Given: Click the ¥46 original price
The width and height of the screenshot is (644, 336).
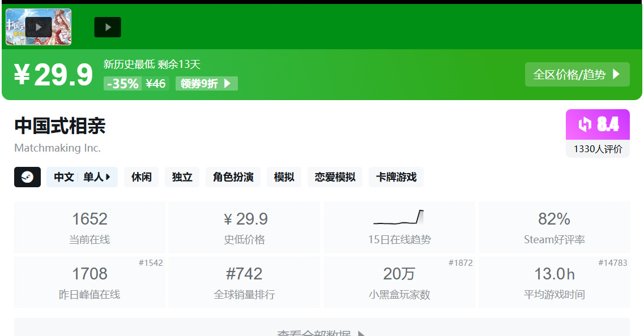Looking at the screenshot, I should (156, 84).
